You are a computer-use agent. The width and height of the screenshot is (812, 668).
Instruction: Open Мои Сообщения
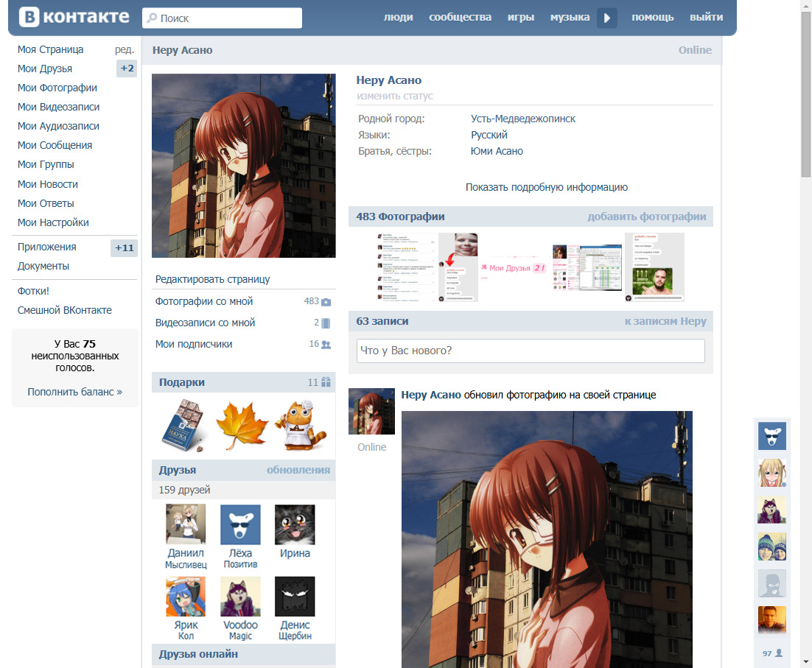pyautogui.click(x=55, y=145)
